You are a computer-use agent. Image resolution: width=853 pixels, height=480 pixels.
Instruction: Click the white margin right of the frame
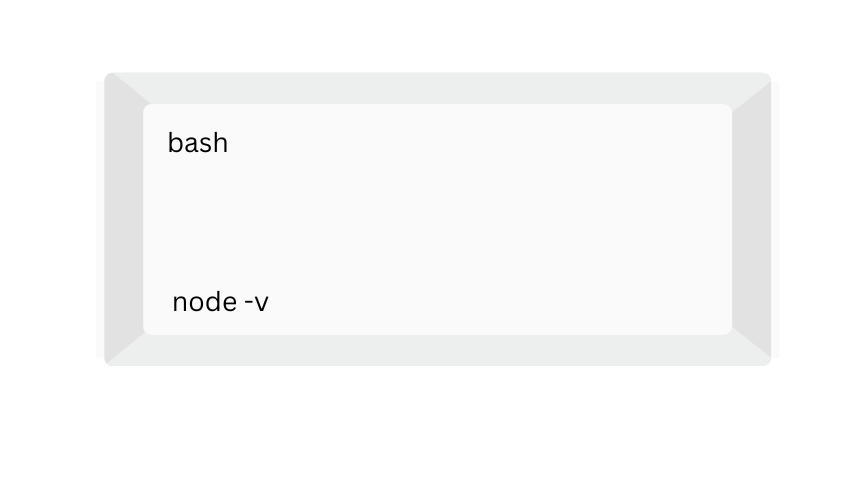point(815,219)
